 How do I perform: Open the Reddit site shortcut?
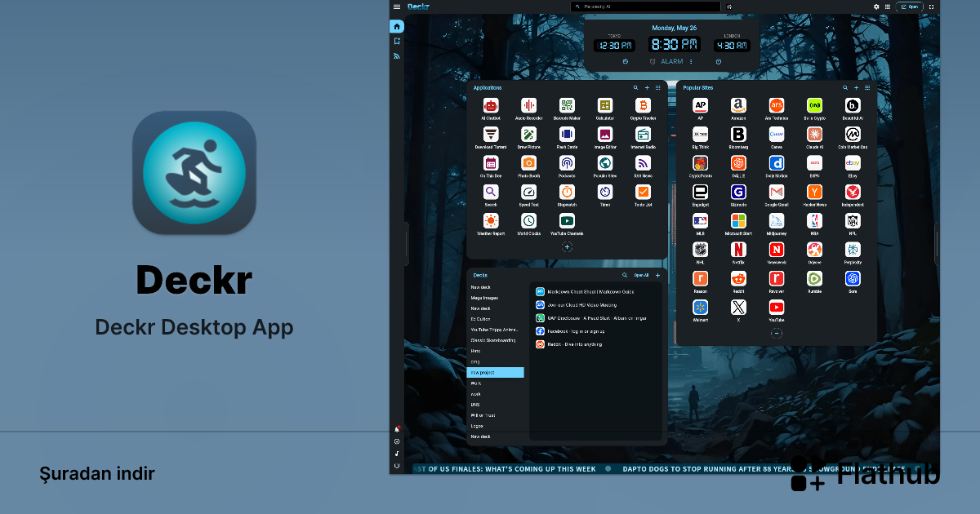tap(738, 279)
